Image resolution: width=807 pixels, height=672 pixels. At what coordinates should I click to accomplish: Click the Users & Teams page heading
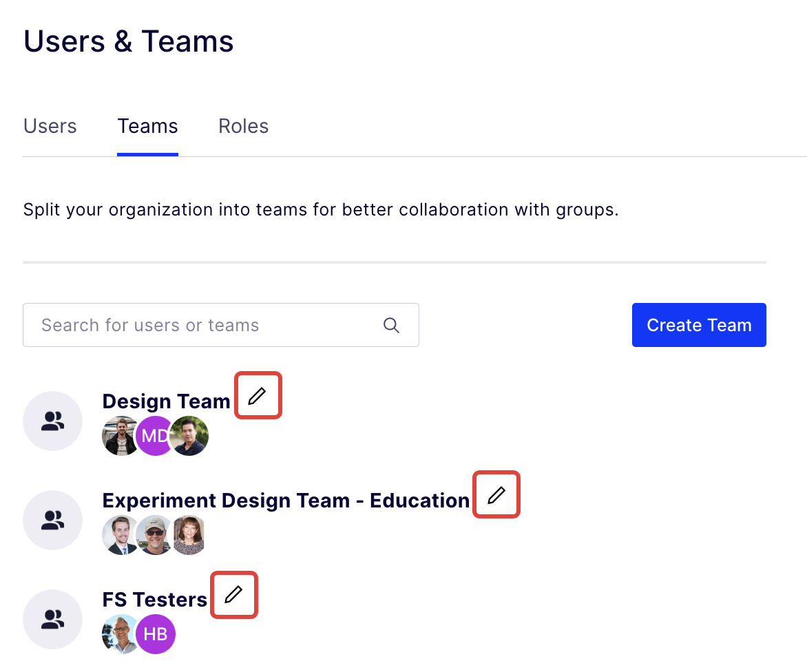pyautogui.click(x=129, y=41)
